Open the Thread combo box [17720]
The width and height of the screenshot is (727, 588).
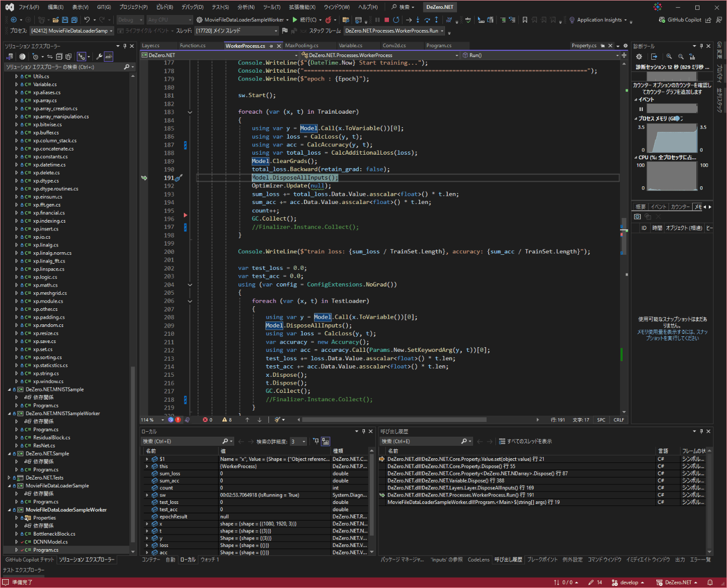click(x=237, y=31)
